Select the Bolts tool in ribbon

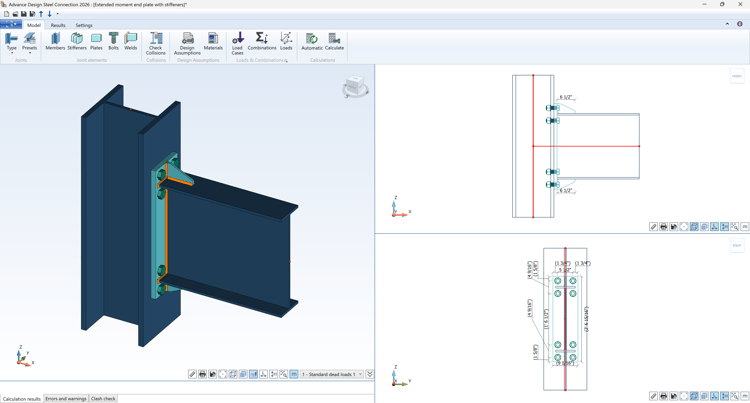(x=113, y=41)
